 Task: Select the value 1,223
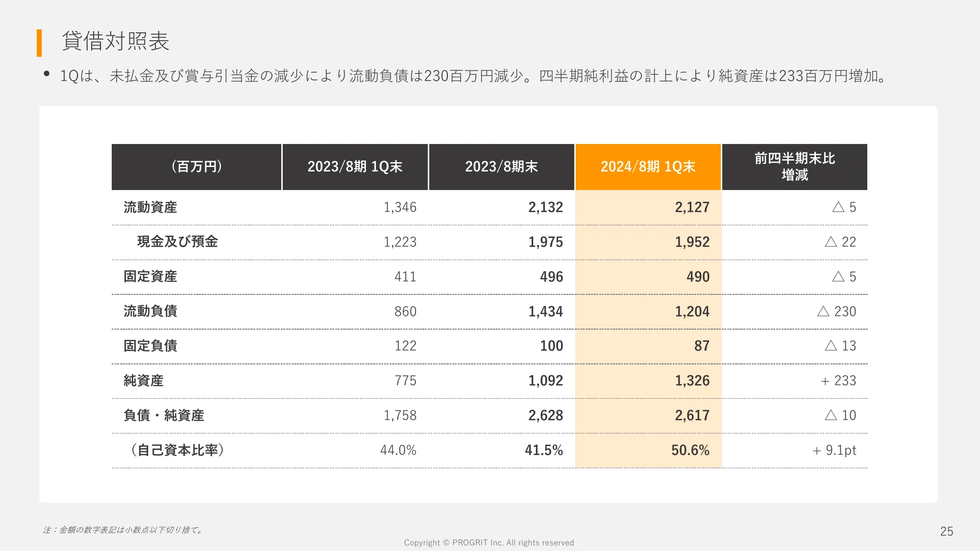(x=400, y=242)
